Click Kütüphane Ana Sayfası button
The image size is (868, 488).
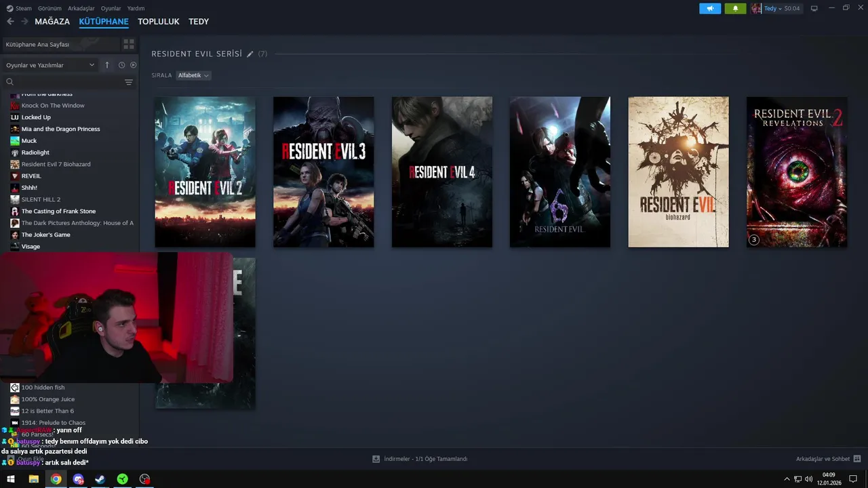(61, 44)
